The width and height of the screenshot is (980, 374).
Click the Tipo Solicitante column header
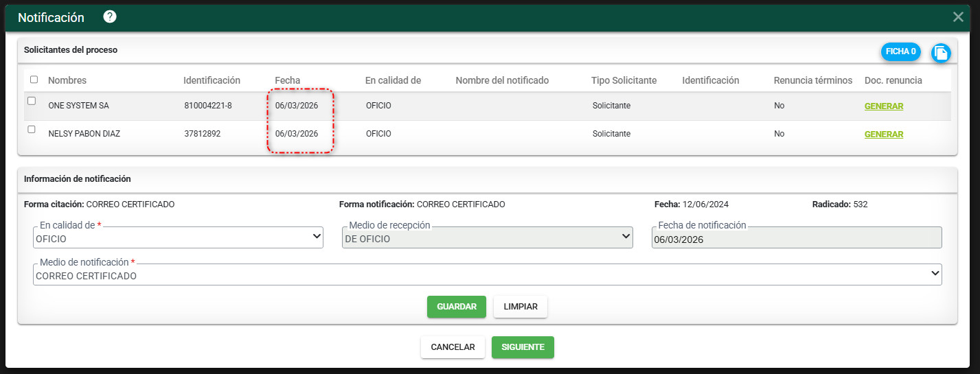(624, 80)
